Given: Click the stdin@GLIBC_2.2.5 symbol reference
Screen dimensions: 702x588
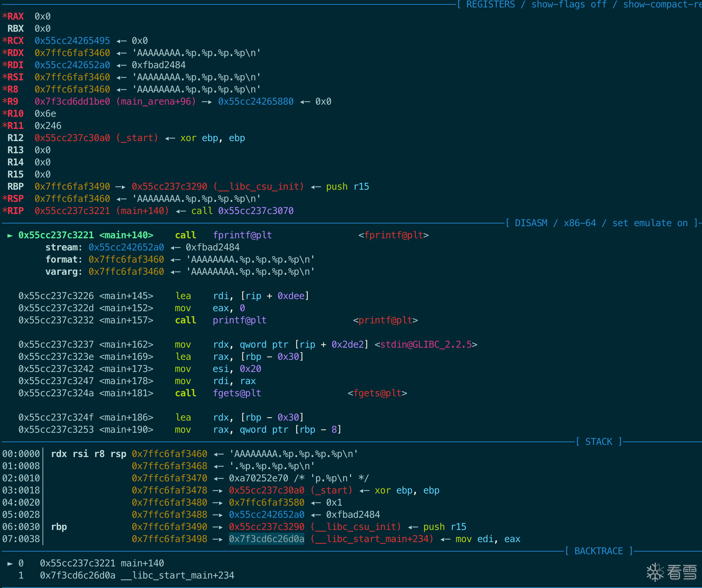Looking at the screenshot, I should tap(426, 345).
